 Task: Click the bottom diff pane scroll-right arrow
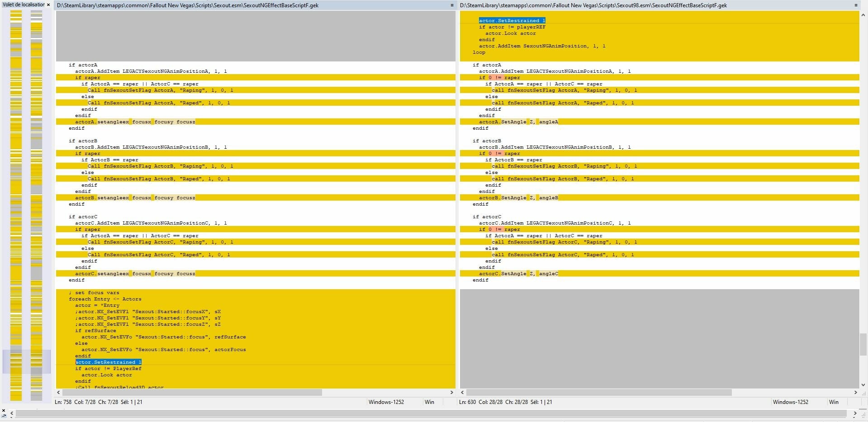tap(855, 413)
